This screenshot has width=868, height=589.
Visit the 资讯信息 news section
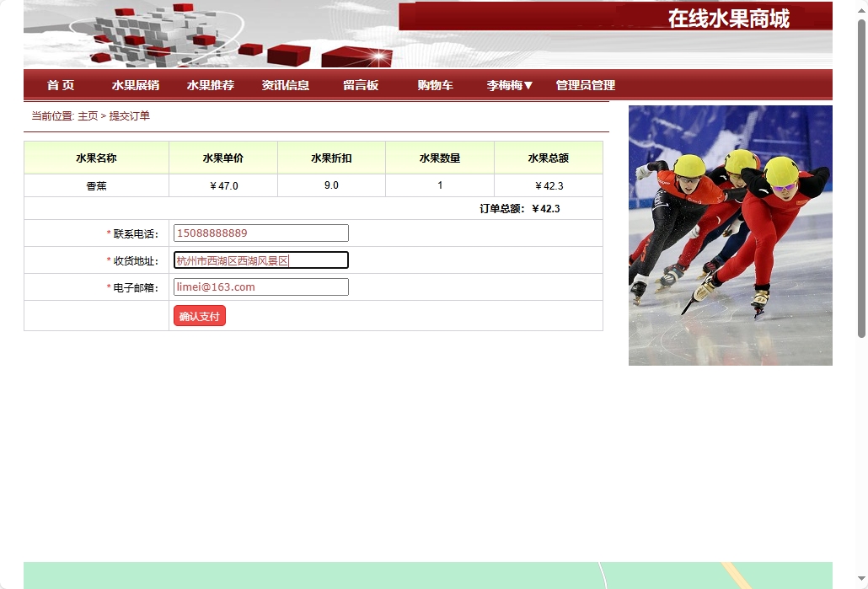point(287,85)
